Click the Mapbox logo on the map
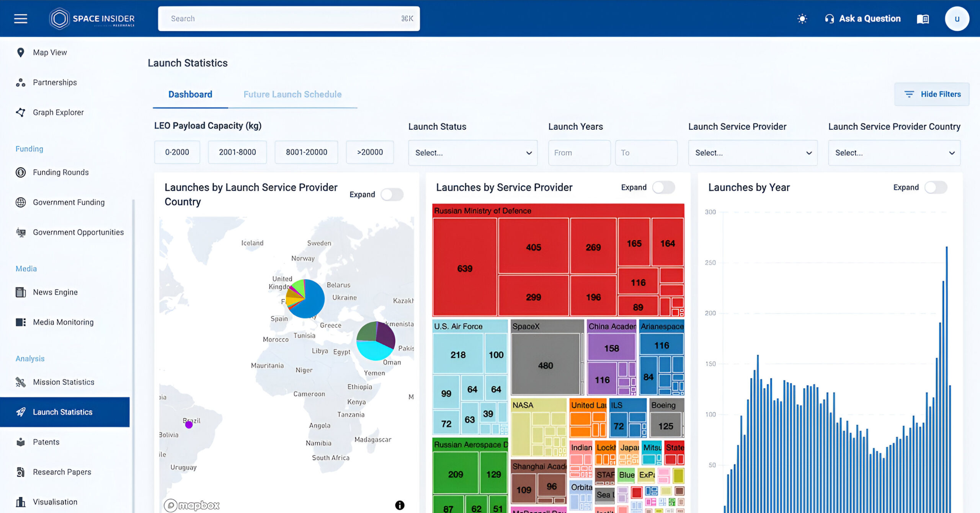Viewport: 980px width, 513px height. click(x=192, y=505)
